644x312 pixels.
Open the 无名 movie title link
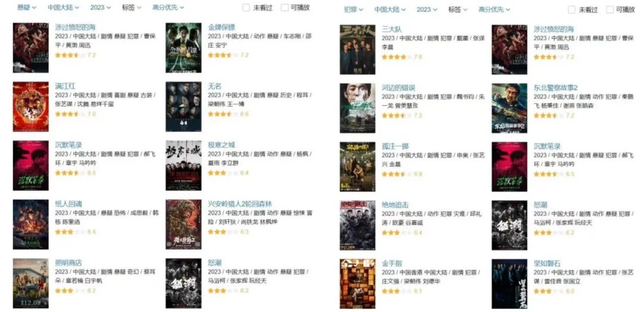[215, 86]
